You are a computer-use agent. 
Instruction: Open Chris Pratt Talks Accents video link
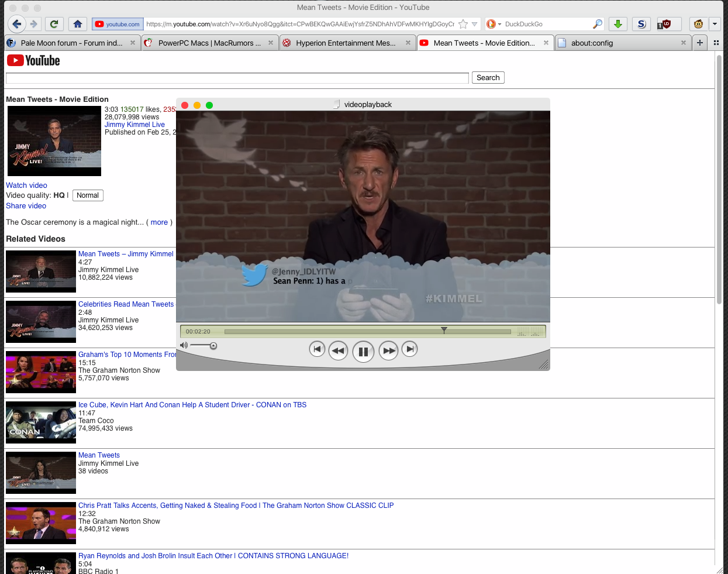coord(236,506)
